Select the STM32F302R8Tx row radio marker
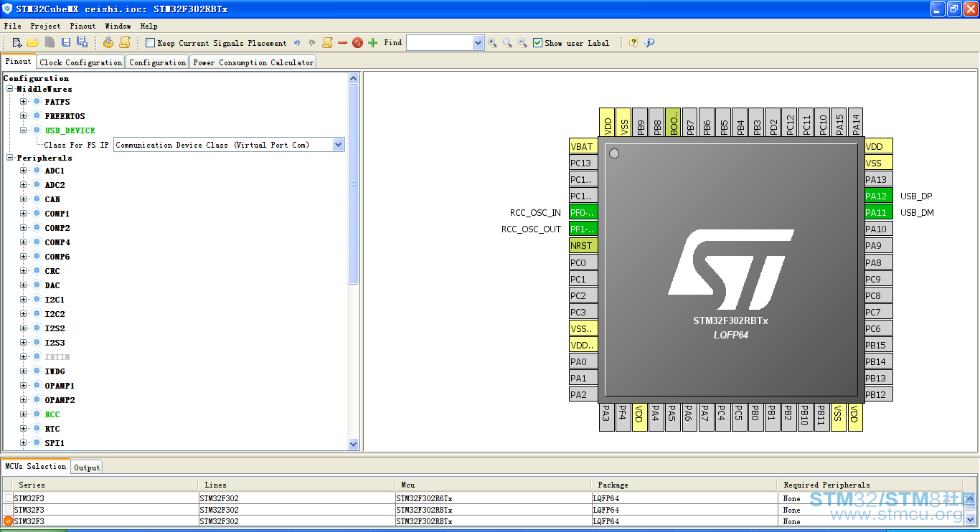This screenshot has width=980, height=532. point(8,510)
